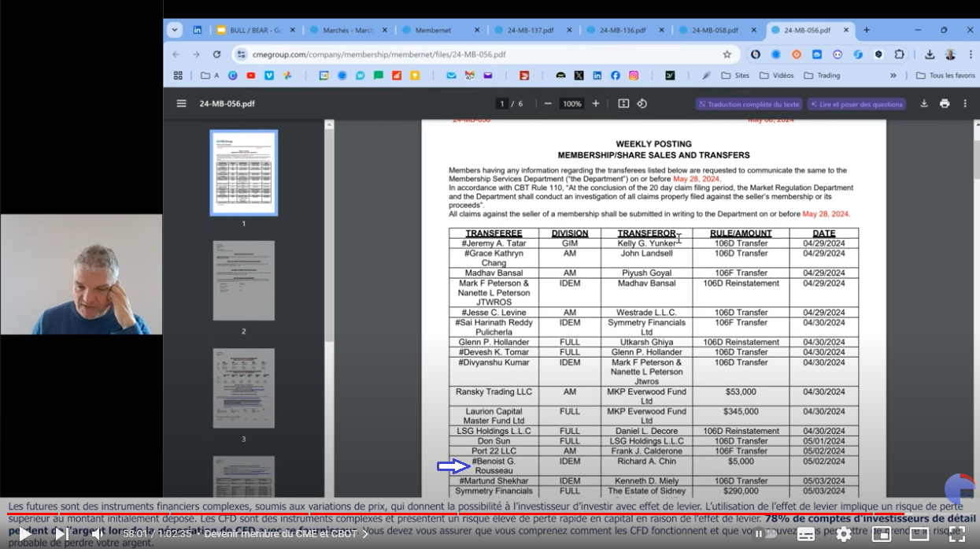
Task: Open Tous les favoris folder
Action: click(945, 76)
